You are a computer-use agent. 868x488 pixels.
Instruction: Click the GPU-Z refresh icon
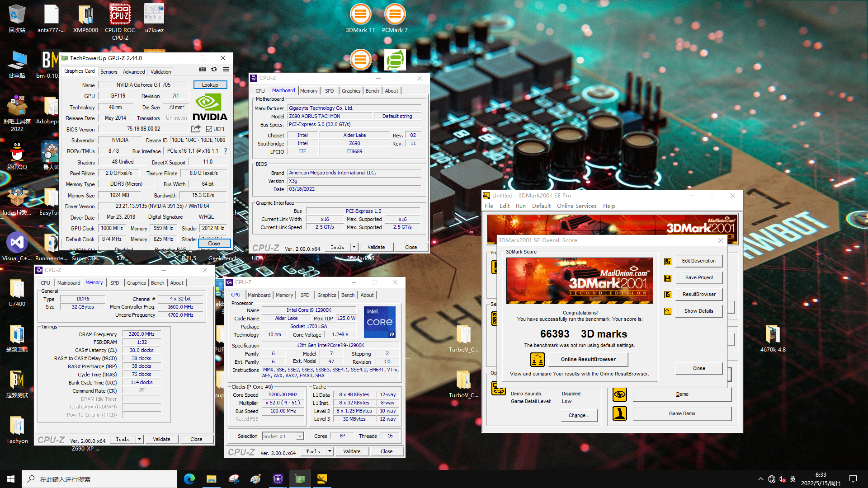pyautogui.click(x=214, y=69)
